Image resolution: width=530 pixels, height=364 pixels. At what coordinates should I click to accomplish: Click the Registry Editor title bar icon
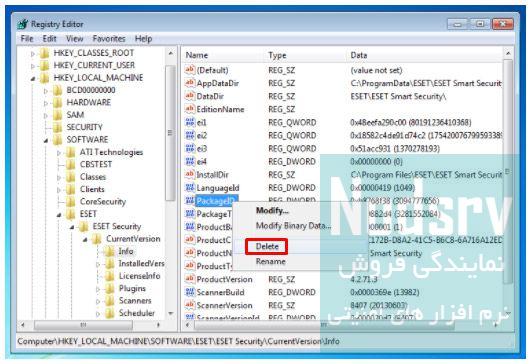[23, 24]
